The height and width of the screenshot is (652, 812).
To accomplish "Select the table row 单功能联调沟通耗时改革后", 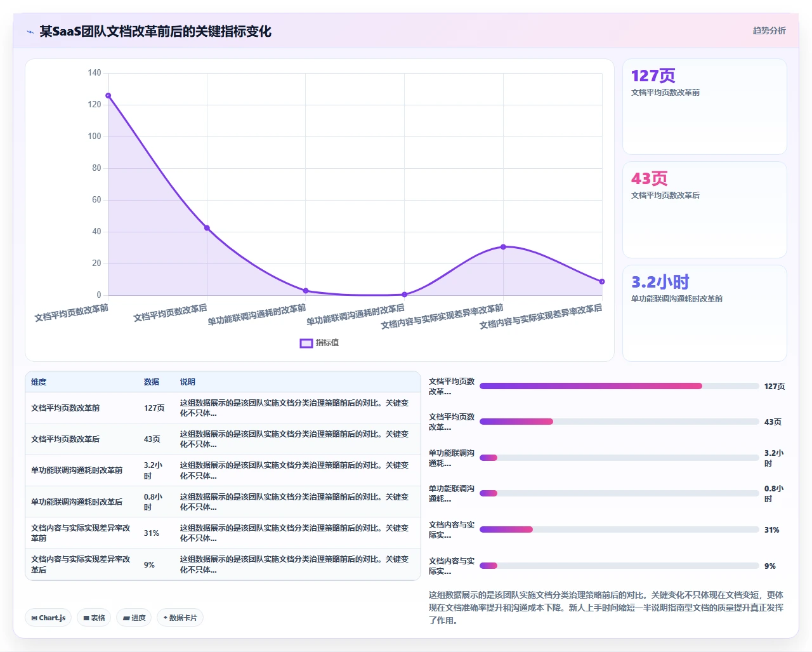I will click(x=223, y=502).
